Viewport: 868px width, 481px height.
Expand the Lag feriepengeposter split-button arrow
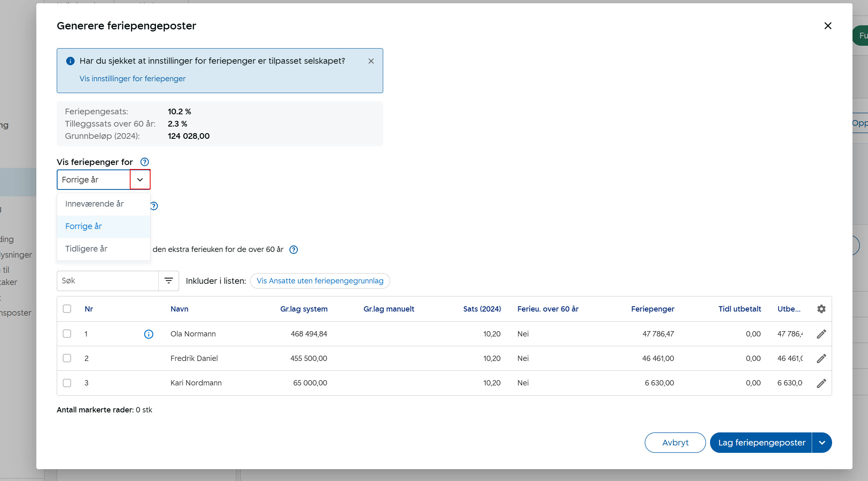click(822, 443)
